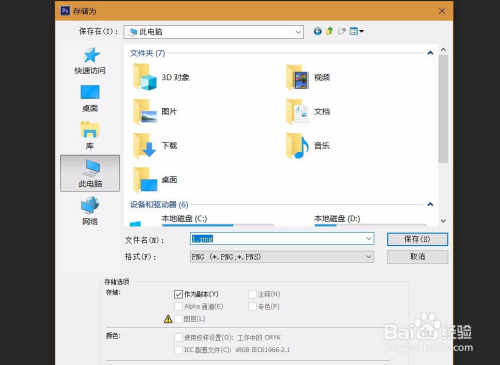The height and width of the screenshot is (365, 500).
Task: Click the file list scrollbar thumb
Action: (x=443, y=109)
